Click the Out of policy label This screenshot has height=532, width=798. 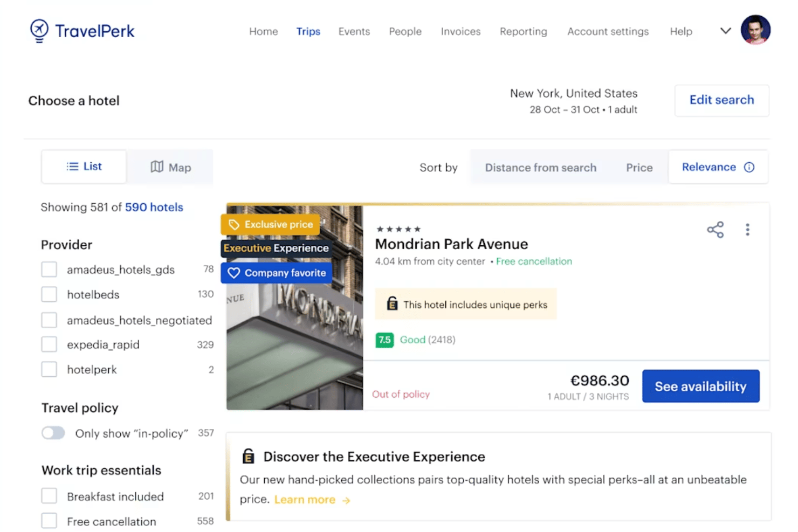click(x=401, y=394)
